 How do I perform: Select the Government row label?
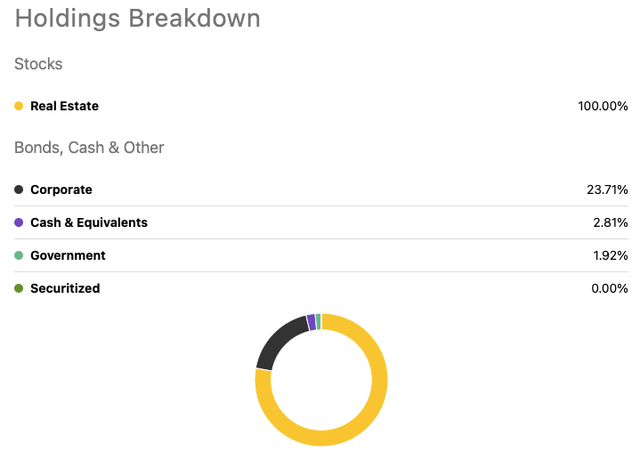[x=68, y=256]
